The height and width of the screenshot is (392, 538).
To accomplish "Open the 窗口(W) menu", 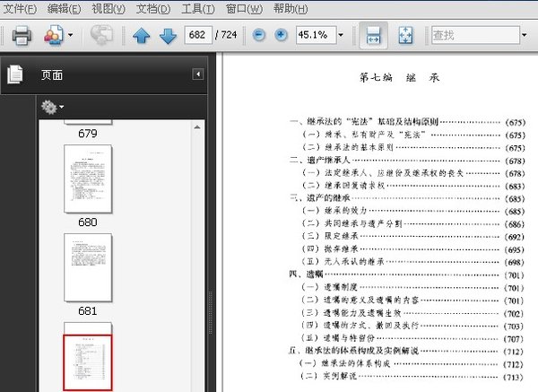I will pyautogui.click(x=244, y=9).
